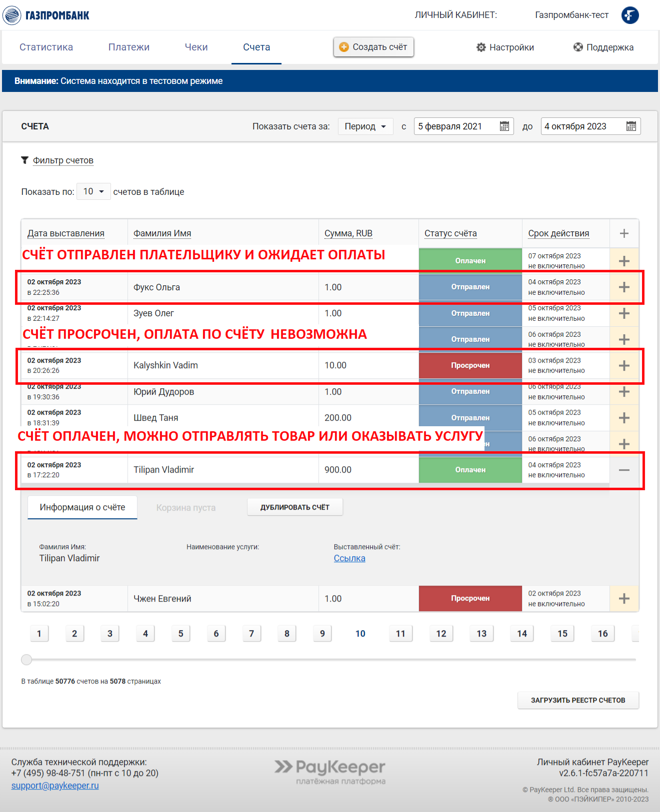Click the support@paykeeper.ru email link

click(x=55, y=786)
